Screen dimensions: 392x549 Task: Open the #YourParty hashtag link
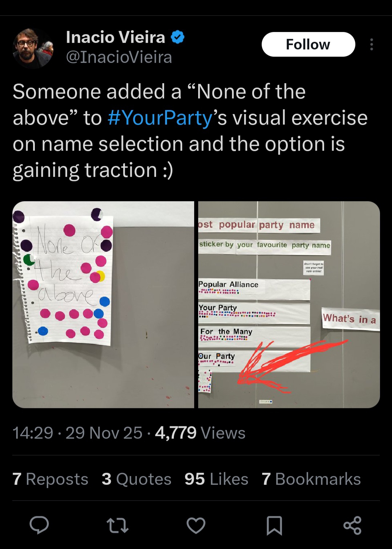click(160, 118)
